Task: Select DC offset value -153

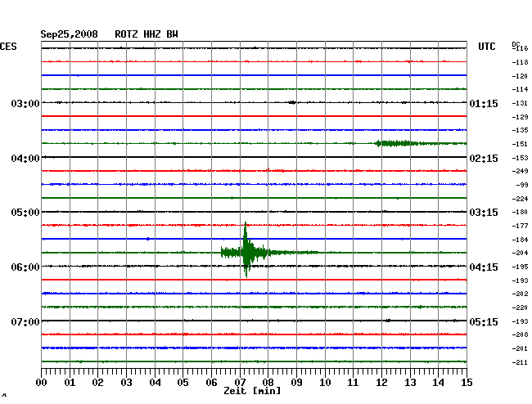Action: 520,158
